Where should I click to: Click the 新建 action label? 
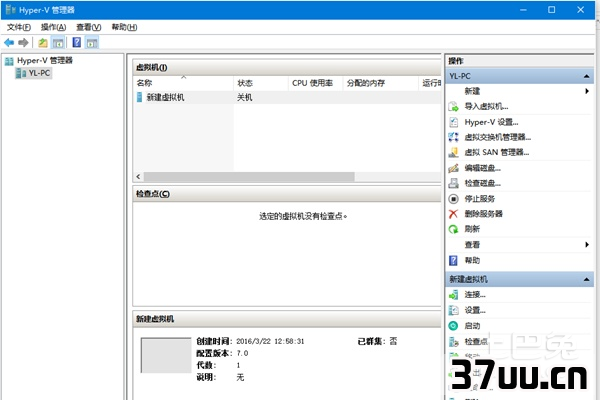472,91
